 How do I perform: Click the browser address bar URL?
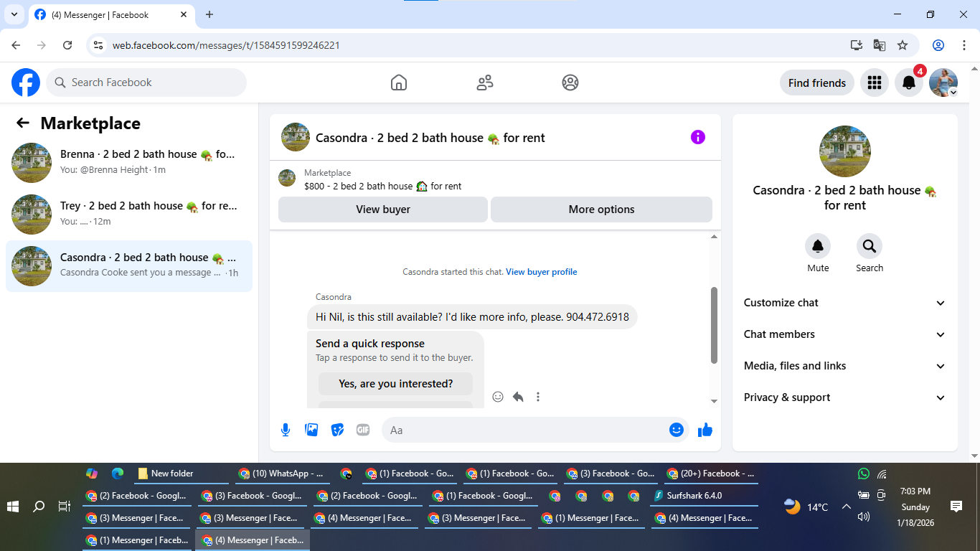(226, 45)
